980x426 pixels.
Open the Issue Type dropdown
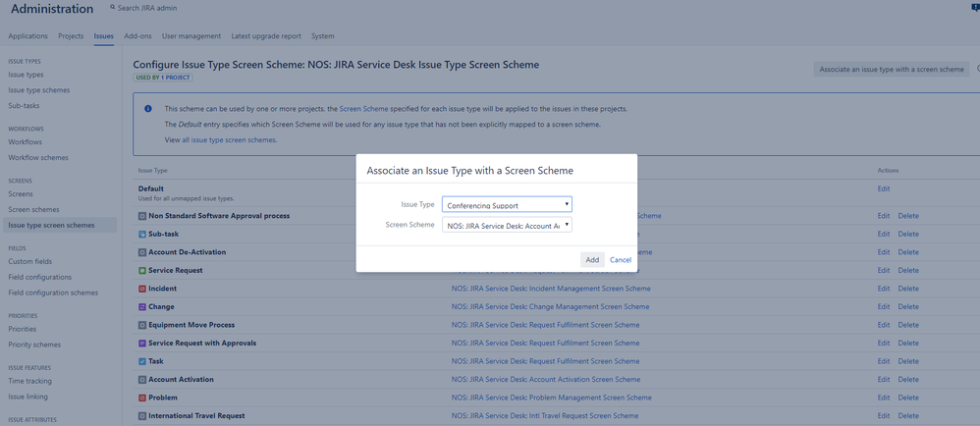507,204
